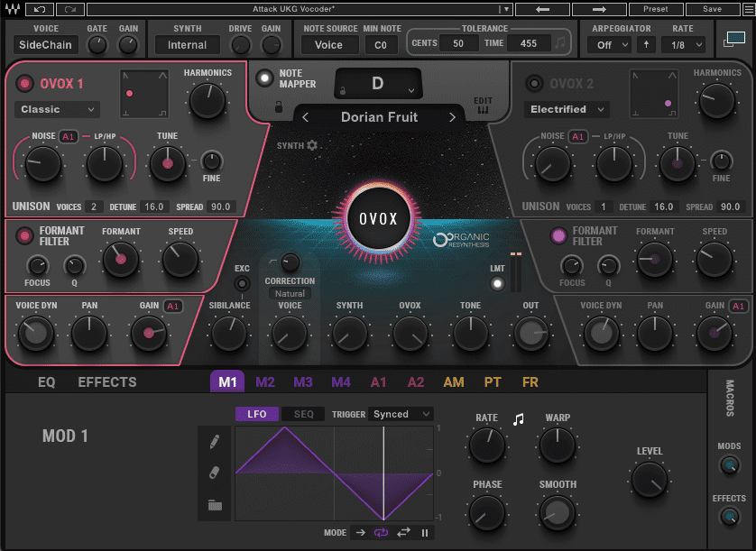Click the undo arrow icon
The width and height of the screenshot is (756, 551).
click(x=40, y=9)
